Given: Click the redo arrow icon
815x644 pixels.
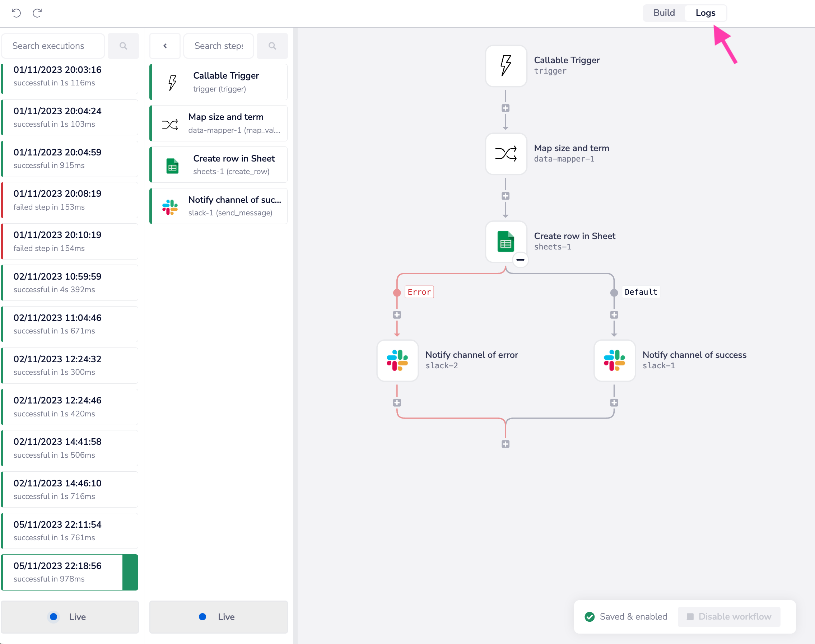Looking at the screenshot, I should click(37, 13).
